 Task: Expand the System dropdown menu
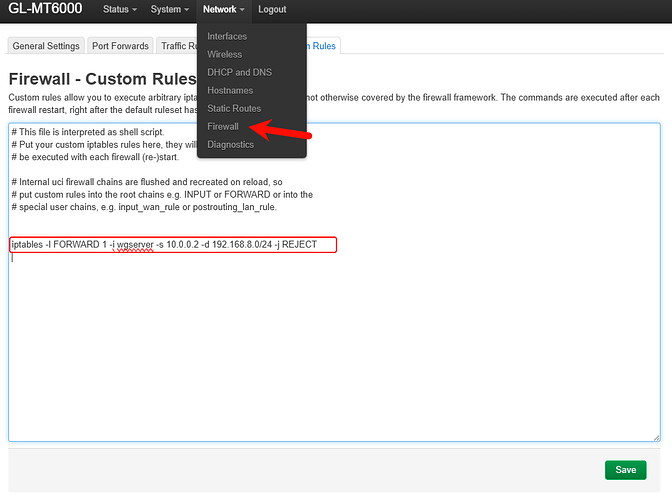pyautogui.click(x=169, y=9)
